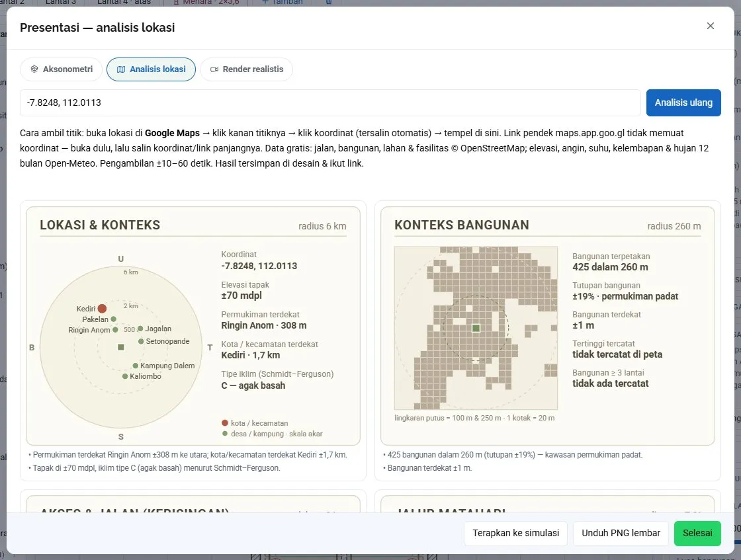Click the '2 km' ring label
This screenshot has height=560, width=741.
[x=131, y=306]
